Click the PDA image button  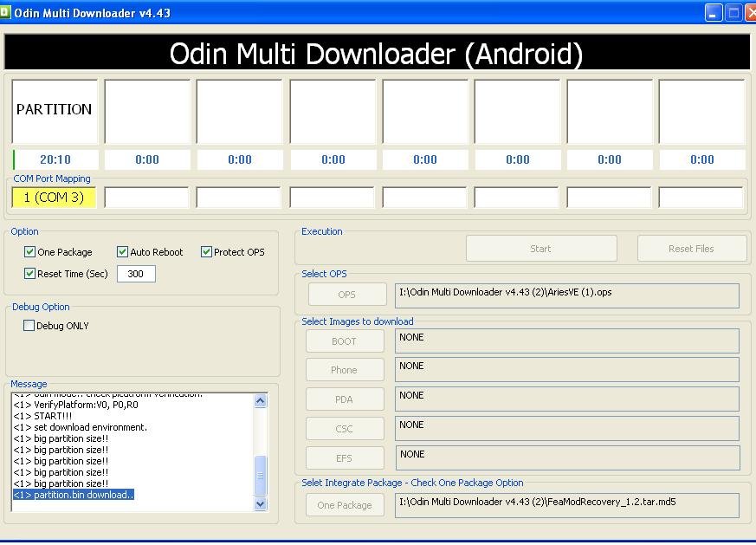click(x=345, y=399)
